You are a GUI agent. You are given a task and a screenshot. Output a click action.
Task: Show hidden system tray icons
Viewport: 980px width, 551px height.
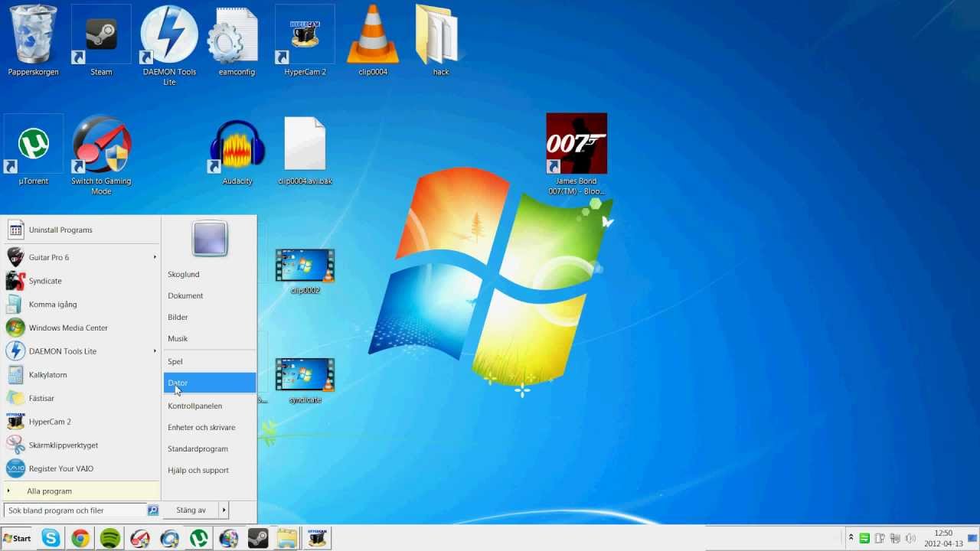851,538
